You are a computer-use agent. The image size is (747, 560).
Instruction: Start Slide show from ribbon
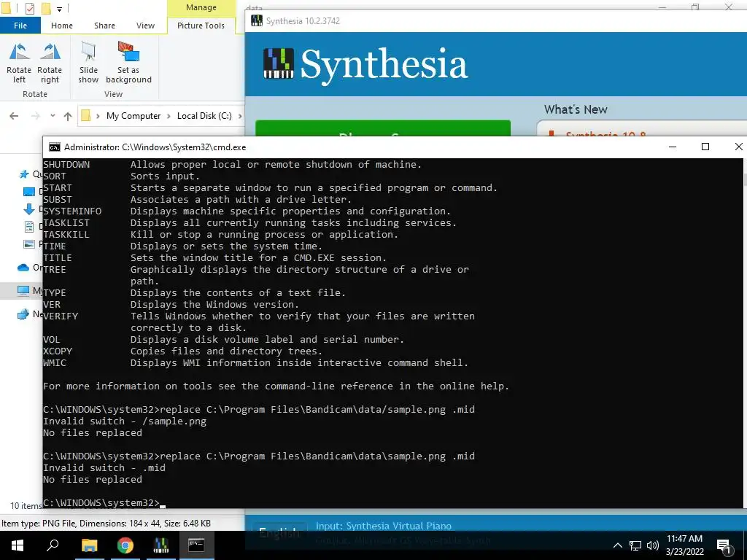(x=88, y=63)
